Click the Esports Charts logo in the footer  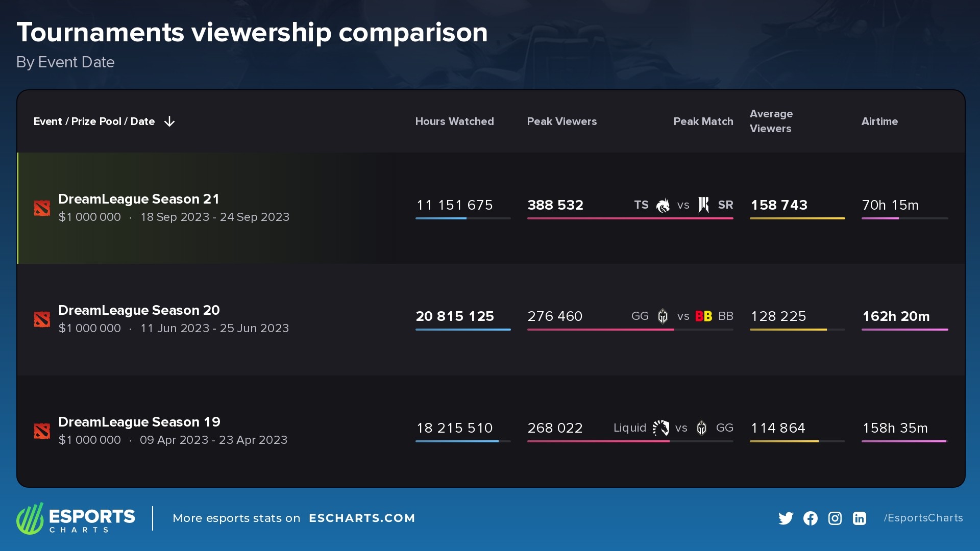click(76, 518)
